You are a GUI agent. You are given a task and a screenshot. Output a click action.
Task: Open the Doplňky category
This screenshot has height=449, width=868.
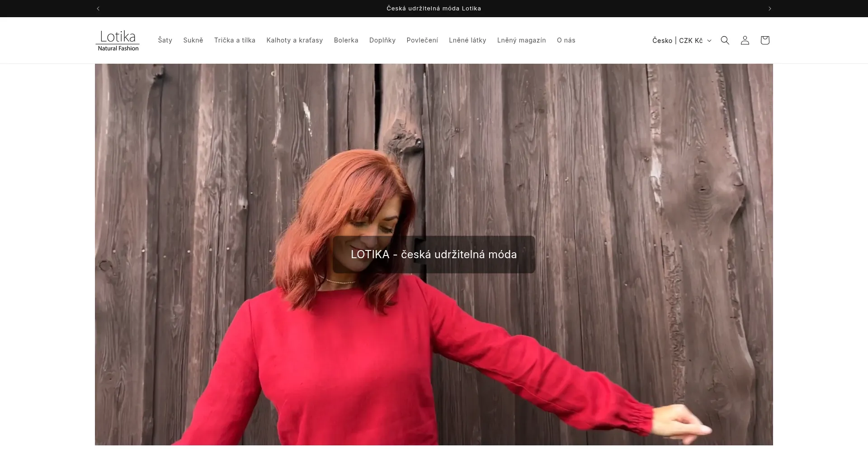(382, 40)
